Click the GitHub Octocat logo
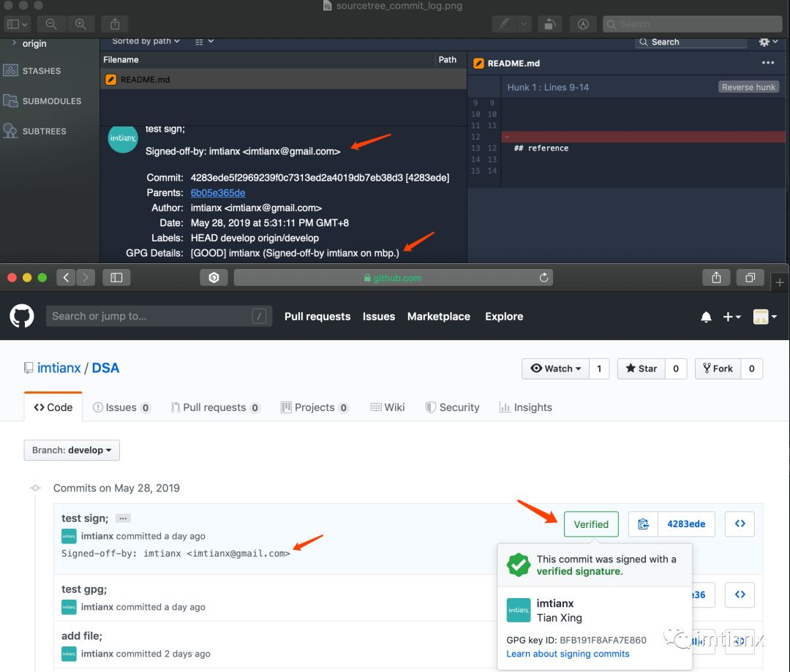The width and height of the screenshot is (790, 672). (22, 317)
